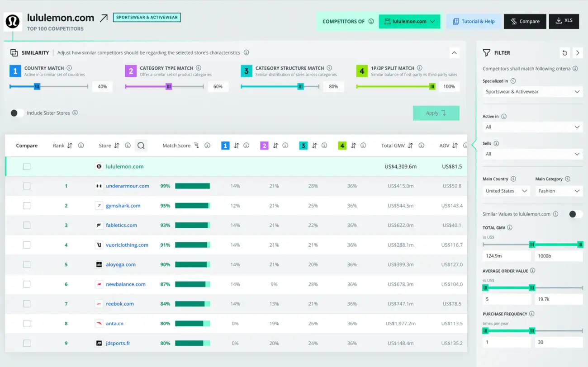Click info icon next to Country Match
The image size is (588, 367).
click(69, 68)
